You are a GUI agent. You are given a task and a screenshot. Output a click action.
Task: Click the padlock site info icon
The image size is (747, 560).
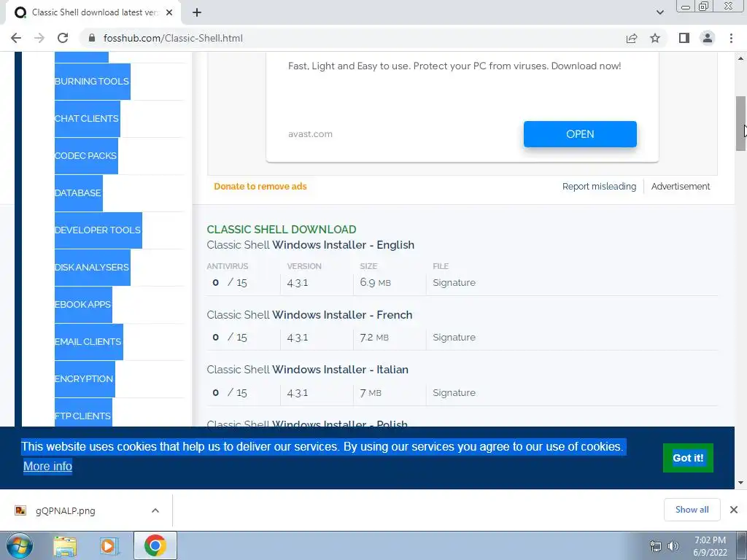pyautogui.click(x=93, y=38)
